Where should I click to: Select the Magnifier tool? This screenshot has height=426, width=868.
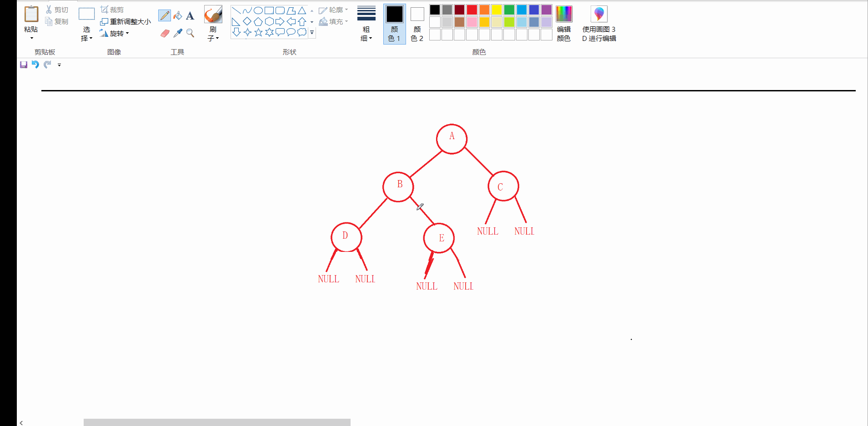tap(190, 33)
